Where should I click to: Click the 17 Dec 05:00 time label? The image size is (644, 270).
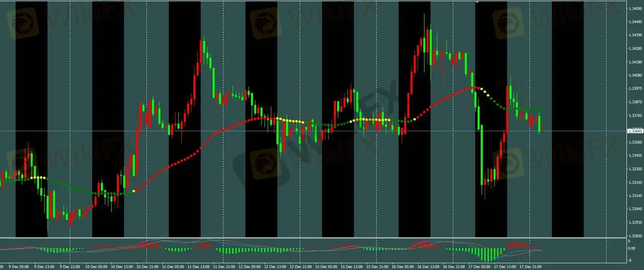480,266
